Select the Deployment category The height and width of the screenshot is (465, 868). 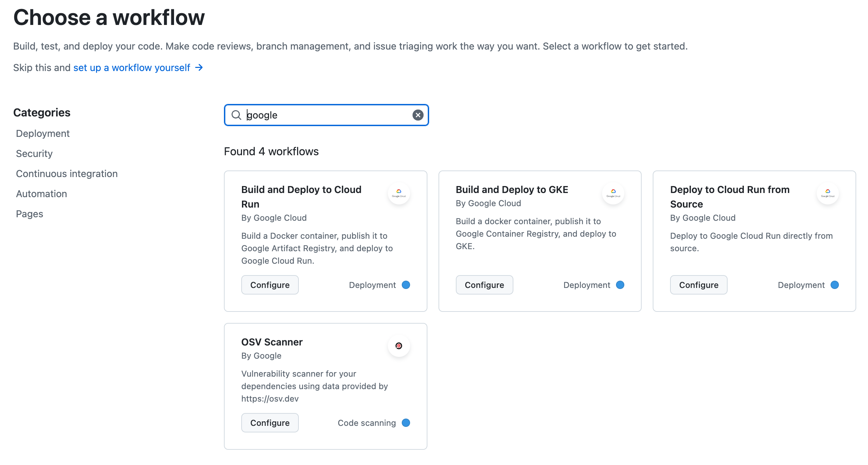coord(43,133)
